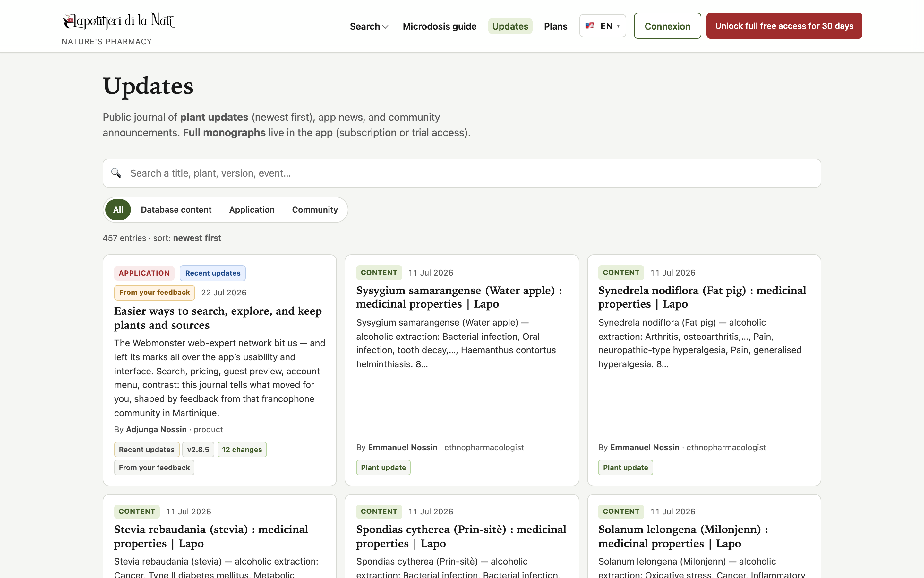The image size is (924, 578).
Task: Click the magnifier icon in the search field
Action: (116, 173)
